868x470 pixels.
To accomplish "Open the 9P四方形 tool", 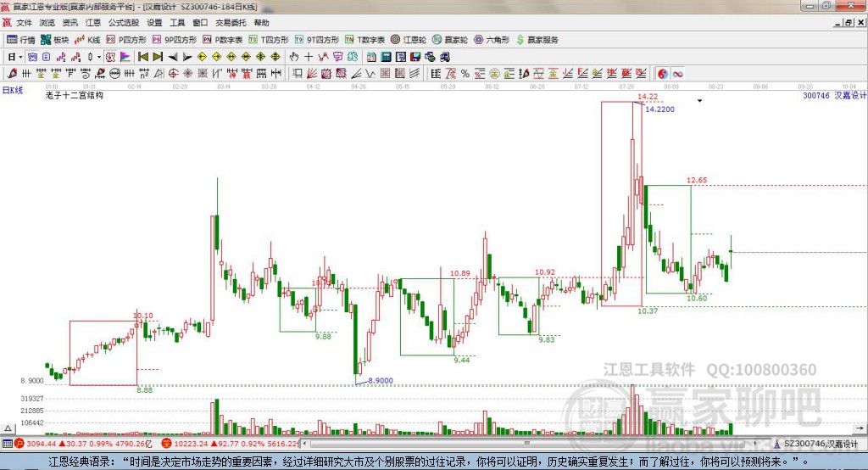I will point(175,40).
